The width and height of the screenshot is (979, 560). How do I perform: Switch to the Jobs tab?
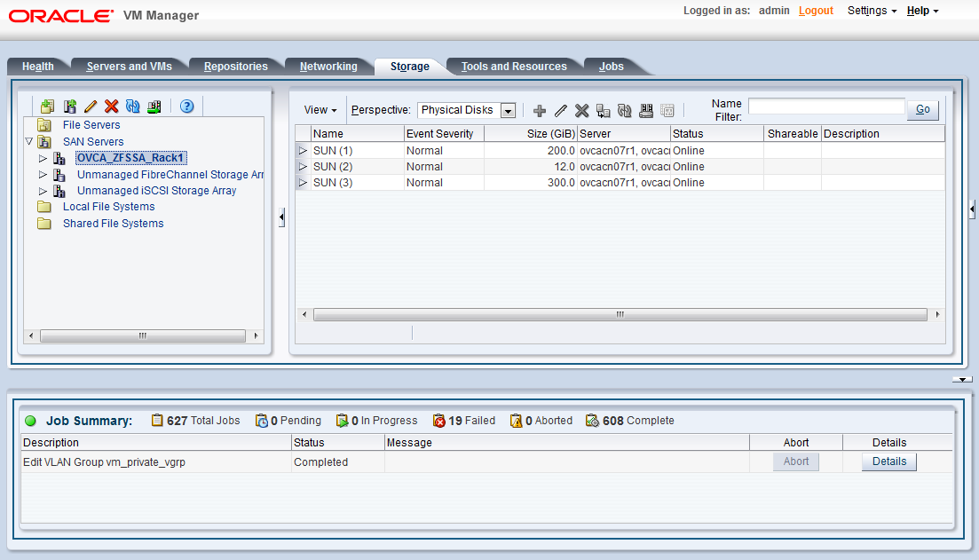point(612,67)
